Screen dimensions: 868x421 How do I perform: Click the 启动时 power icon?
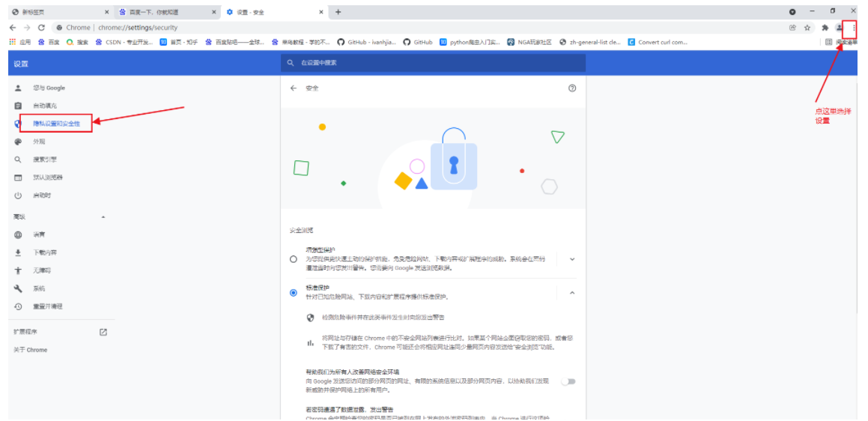tap(18, 196)
